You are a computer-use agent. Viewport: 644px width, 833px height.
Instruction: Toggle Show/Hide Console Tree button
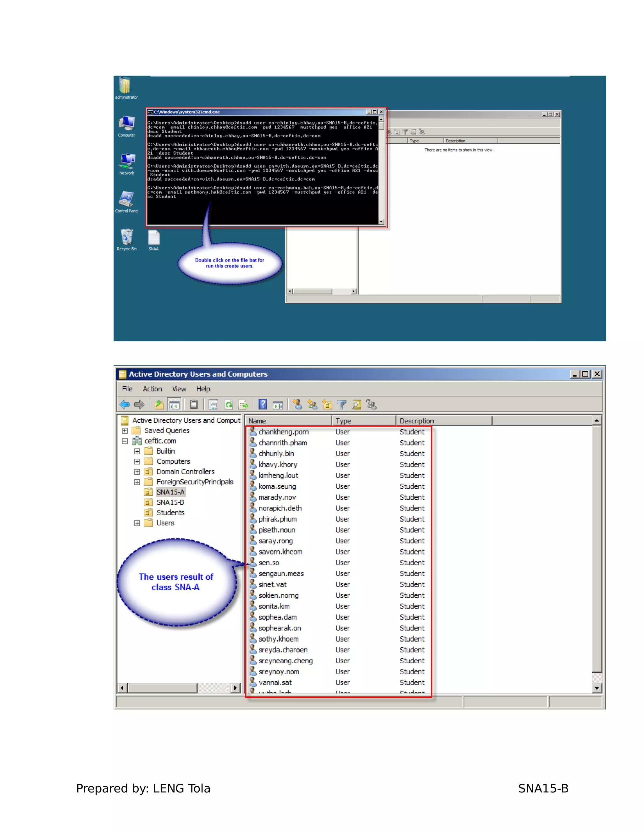tap(174, 404)
